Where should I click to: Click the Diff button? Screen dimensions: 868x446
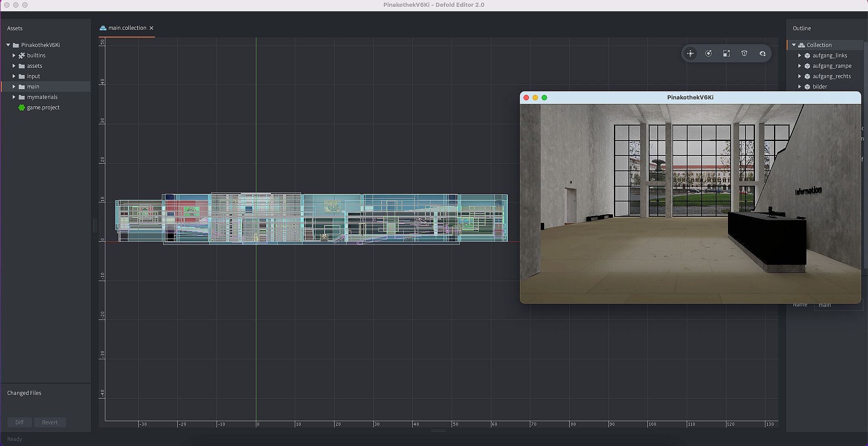point(19,423)
